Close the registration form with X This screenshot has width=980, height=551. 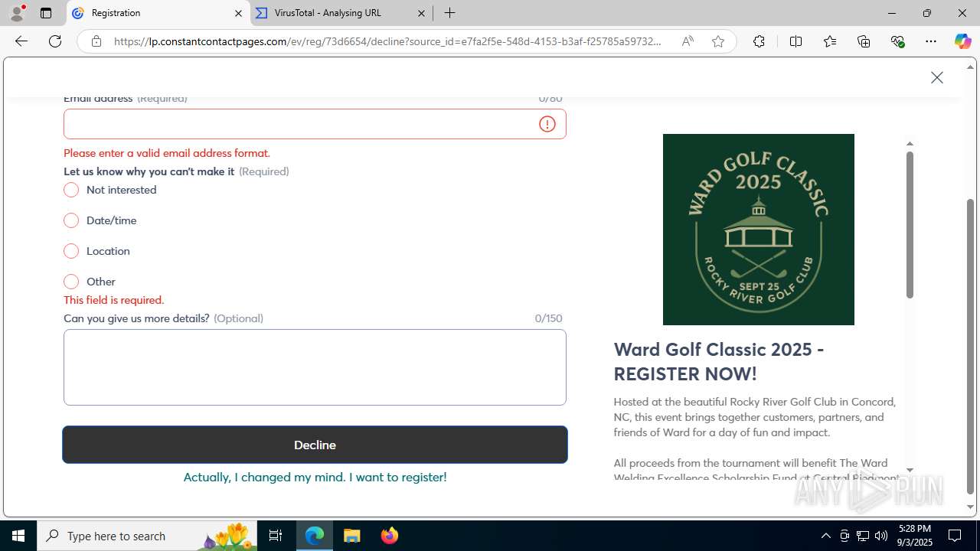coord(937,77)
